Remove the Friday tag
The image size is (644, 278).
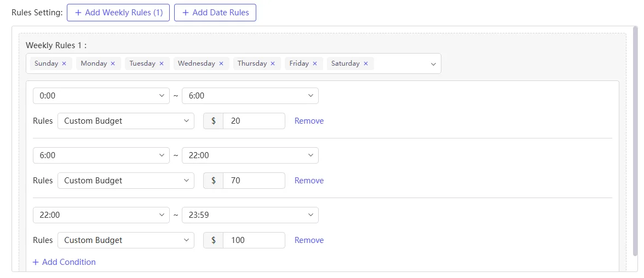[x=314, y=63]
